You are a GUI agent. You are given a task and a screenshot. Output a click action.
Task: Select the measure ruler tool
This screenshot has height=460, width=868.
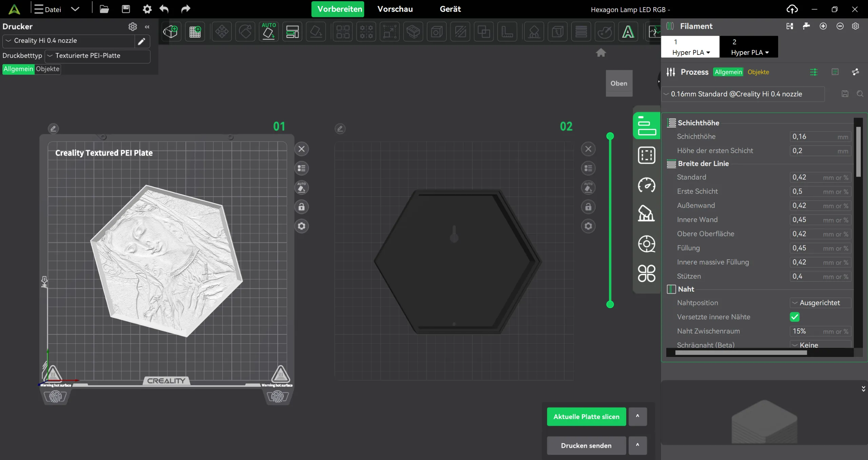(507, 32)
